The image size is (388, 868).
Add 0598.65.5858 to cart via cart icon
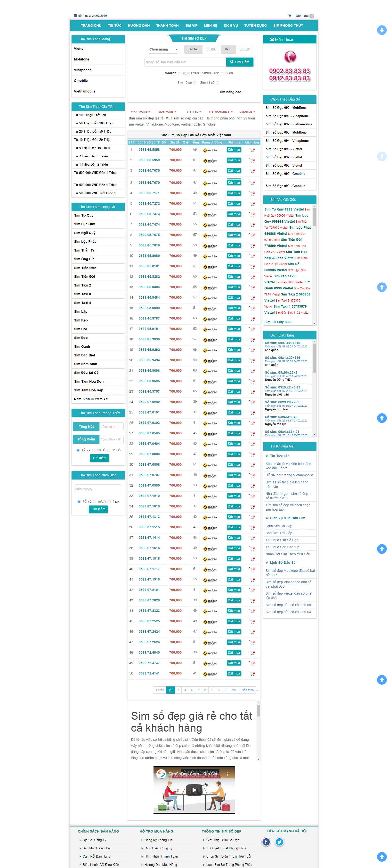252,150
